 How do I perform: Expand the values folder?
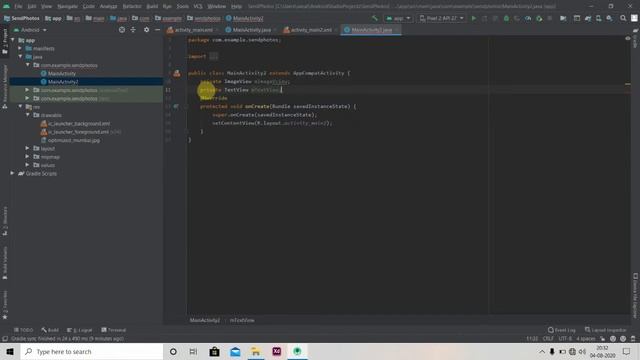27,165
